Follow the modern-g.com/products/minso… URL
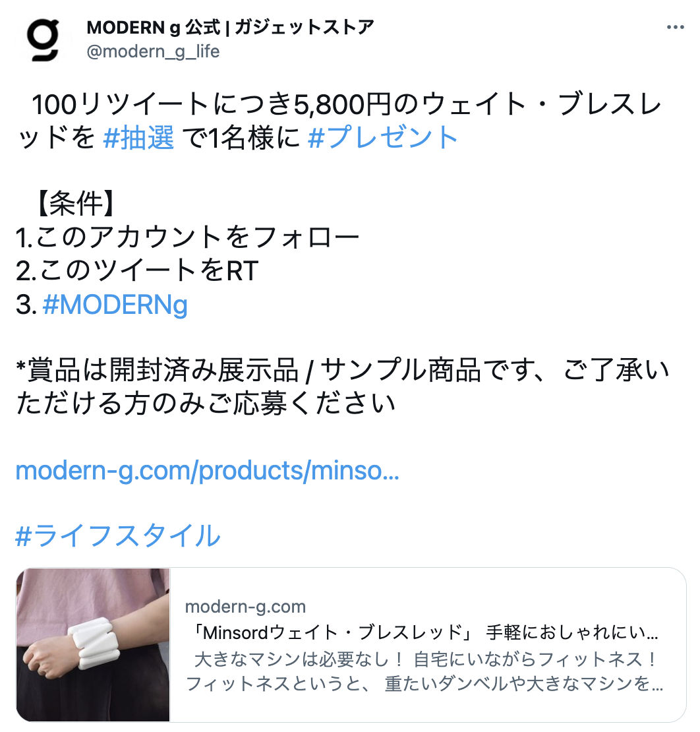700x732 pixels. 207,470
